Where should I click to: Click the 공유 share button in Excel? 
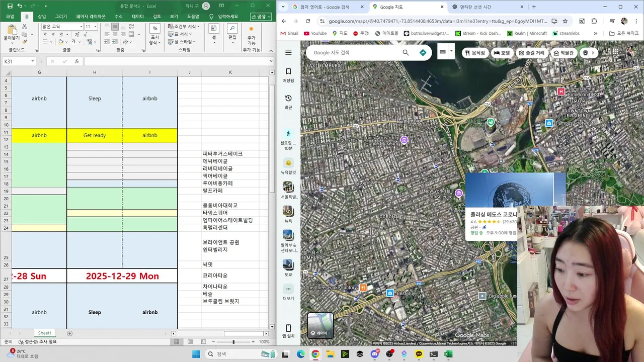point(261,17)
